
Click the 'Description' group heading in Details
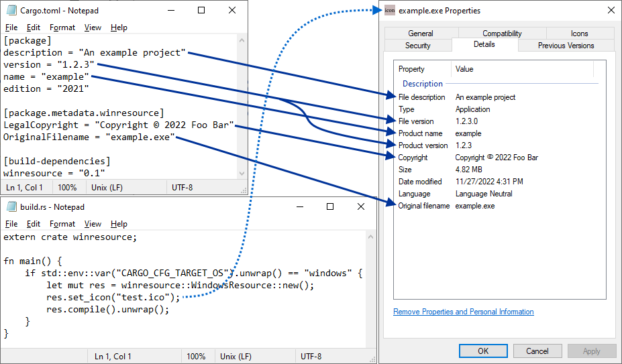pyautogui.click(x=423, y=84)
